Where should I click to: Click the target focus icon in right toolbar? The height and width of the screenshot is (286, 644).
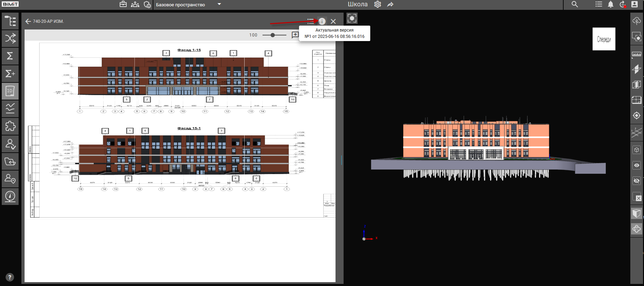(x=636, y=115)
